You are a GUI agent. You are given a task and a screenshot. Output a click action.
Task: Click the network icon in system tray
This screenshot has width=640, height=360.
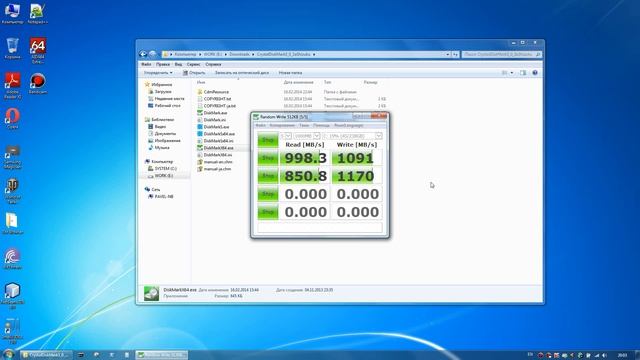pos(597,355)
